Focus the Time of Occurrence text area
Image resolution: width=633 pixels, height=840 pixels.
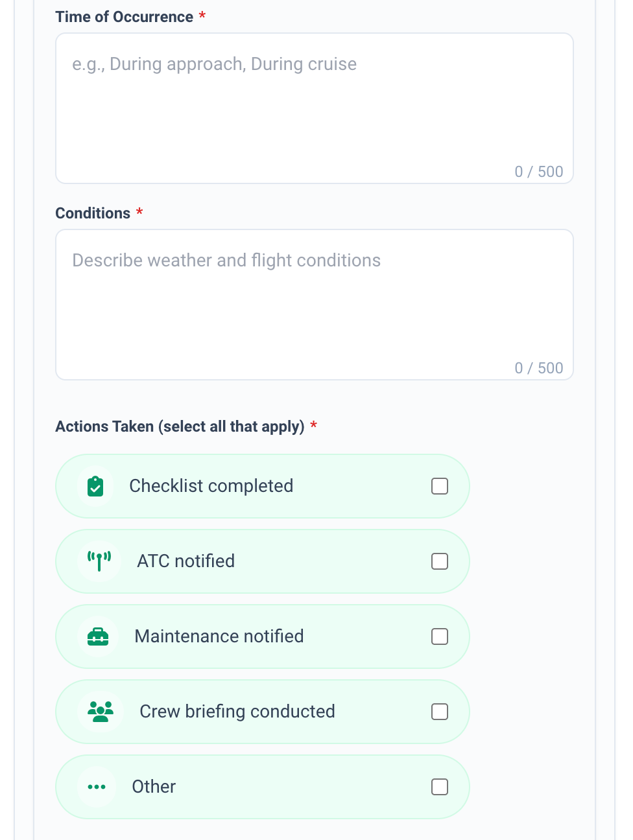(315, 108)
